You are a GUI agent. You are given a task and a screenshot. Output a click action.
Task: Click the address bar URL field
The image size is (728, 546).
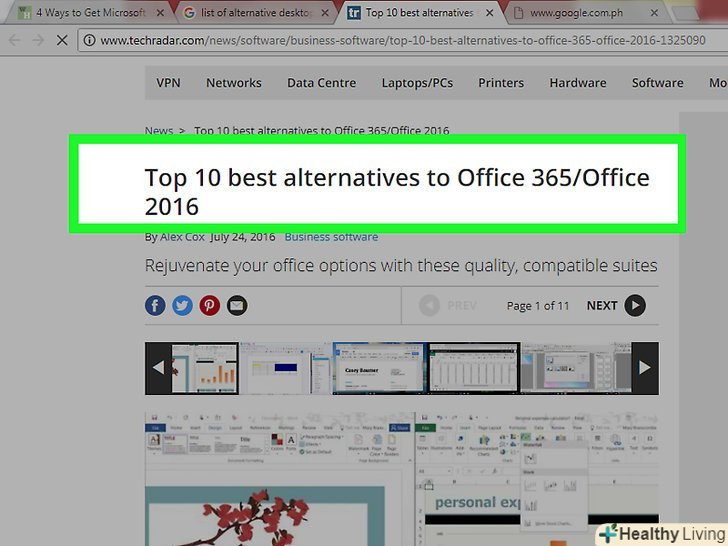tap(402, 40)
